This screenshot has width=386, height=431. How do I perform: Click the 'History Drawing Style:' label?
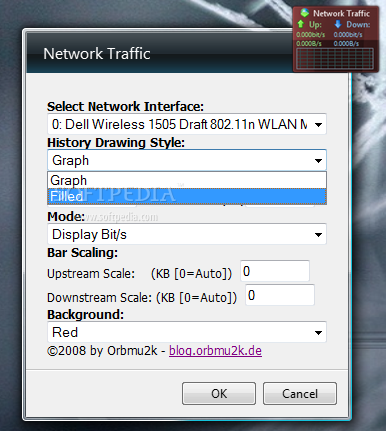[116, 143]
